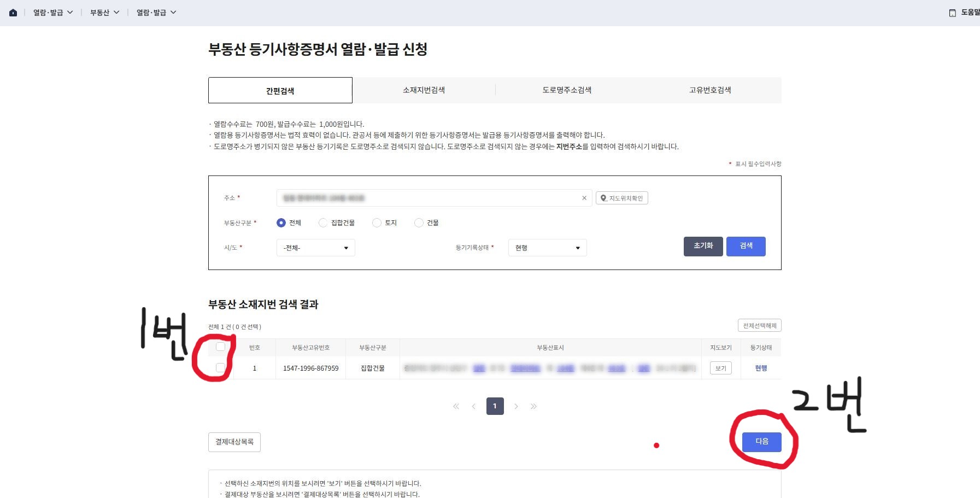
Task: Open the 등기기록상태 dropdown showing 현행
Action: tap(547, 247)
